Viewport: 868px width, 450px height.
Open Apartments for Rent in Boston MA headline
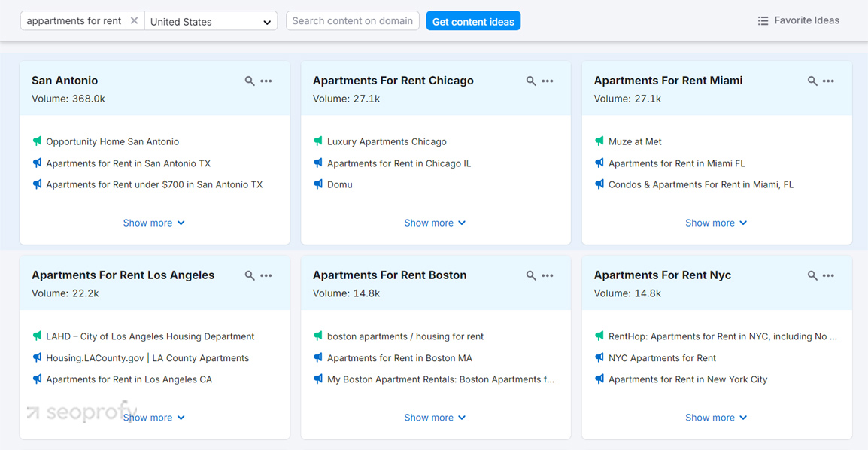pyautogui.click(x=399, y=358)
